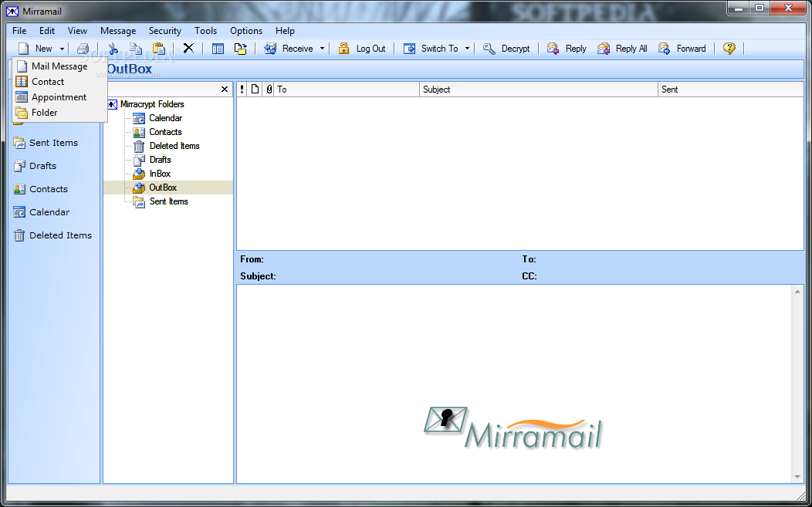812x507 pixels.
Task: Close the folder tree pane
Action: point(225,89)
